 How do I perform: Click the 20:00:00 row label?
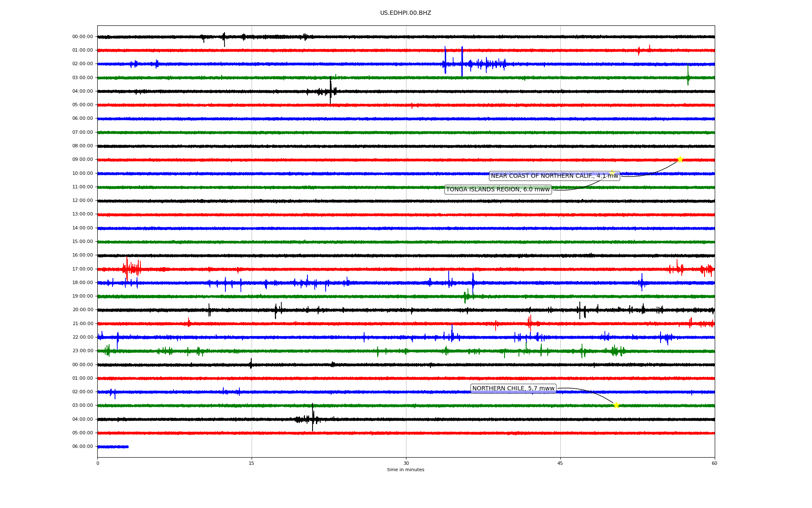click(x=82, y=310)
